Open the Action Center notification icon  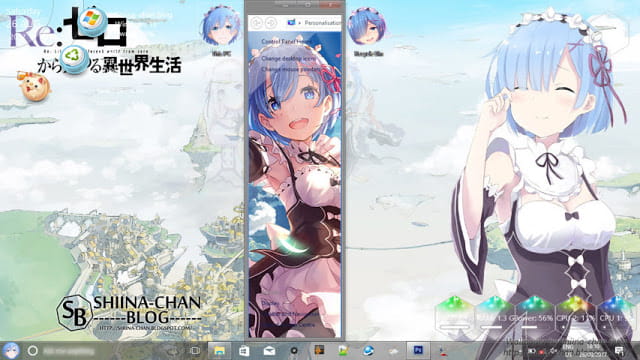tap(619, 351)
